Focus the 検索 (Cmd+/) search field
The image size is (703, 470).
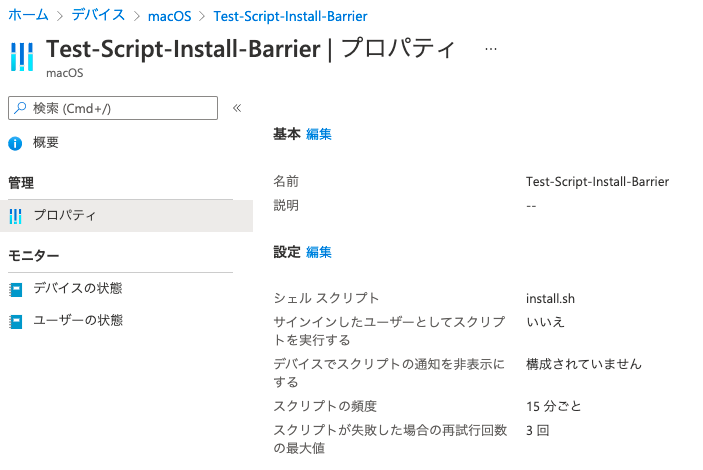tap(113, 108)
